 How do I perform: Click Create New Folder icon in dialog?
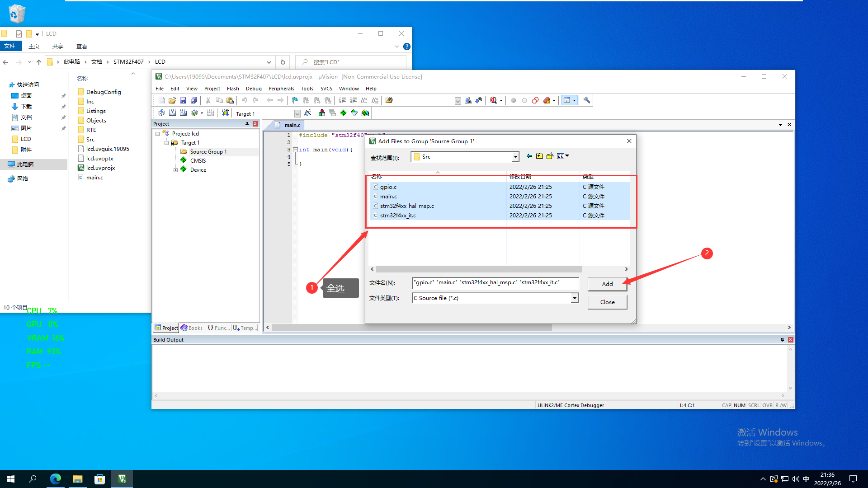pyautogui.click(x=550, y=156)
